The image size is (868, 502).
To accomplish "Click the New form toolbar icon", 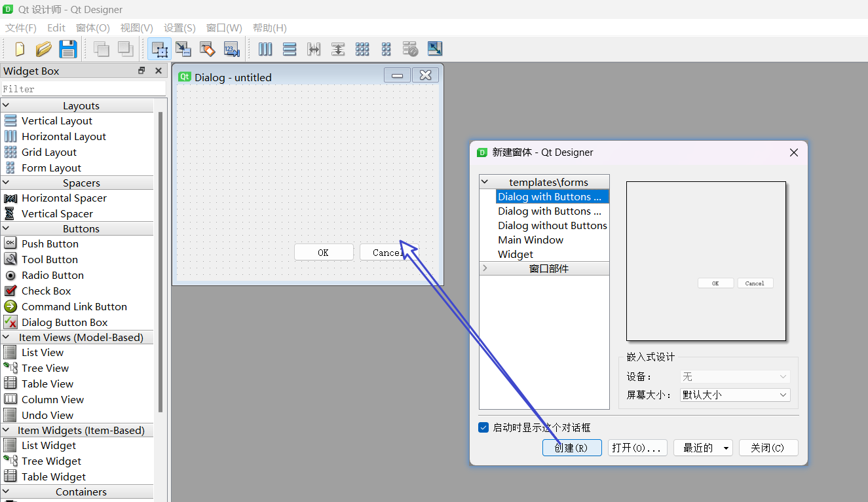I will tap(20, 49).
